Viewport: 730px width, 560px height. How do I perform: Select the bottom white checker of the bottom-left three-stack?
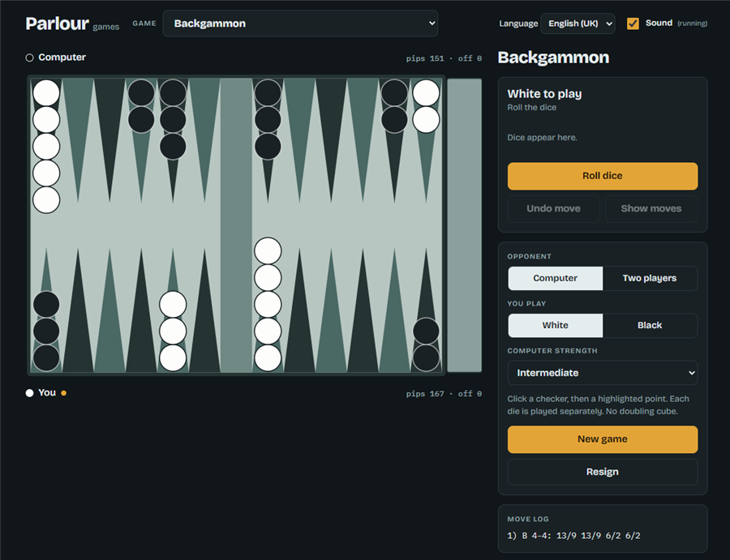(173, 358)
